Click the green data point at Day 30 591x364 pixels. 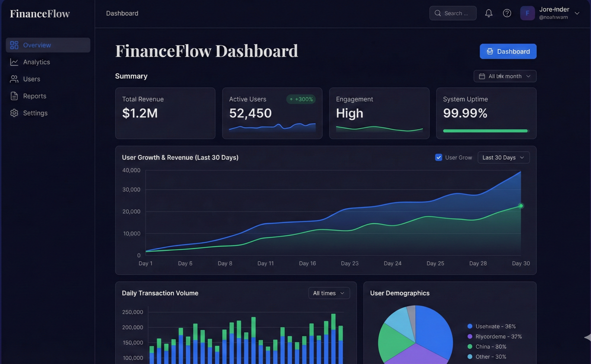coord(521,206)
